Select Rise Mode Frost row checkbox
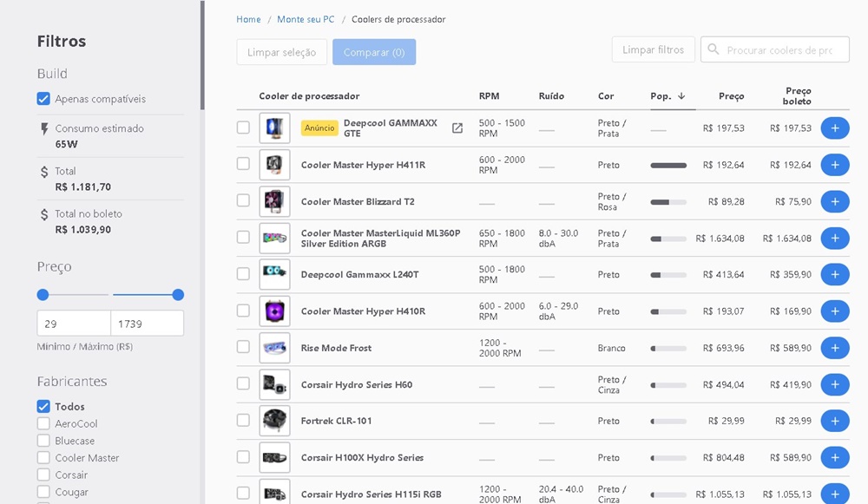Image resolution: width=868 pixels, height=504 pixels. click(x=243, y=347)
